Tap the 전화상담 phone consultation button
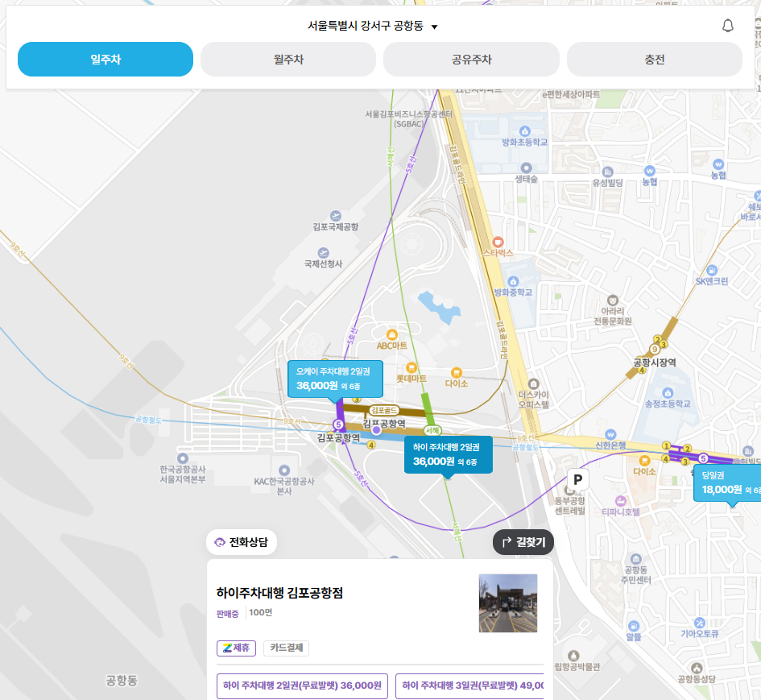 pos(242,542)
